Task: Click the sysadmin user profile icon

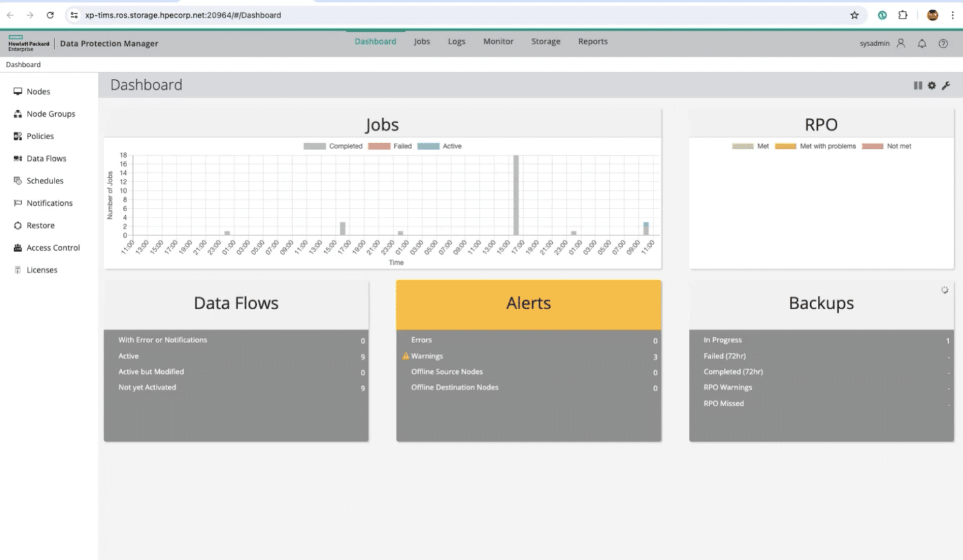Action: click(901, 44)
